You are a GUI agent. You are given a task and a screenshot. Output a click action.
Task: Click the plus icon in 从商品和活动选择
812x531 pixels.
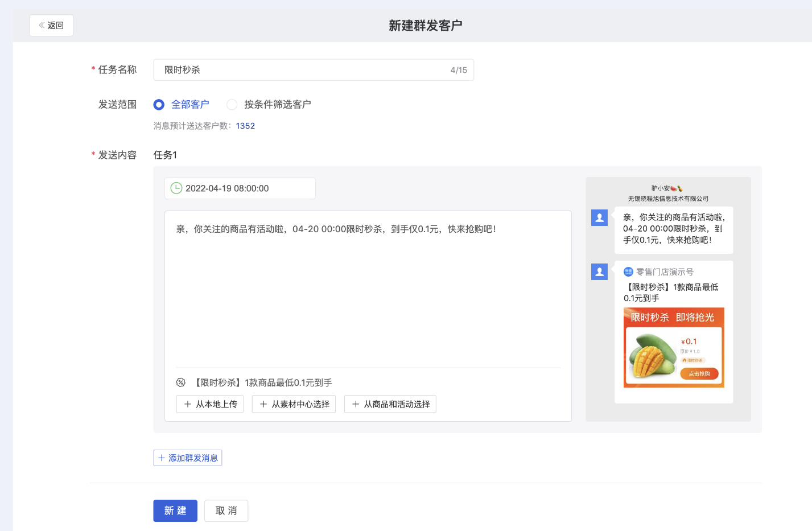pyautogui.click(x=356, y=404)
